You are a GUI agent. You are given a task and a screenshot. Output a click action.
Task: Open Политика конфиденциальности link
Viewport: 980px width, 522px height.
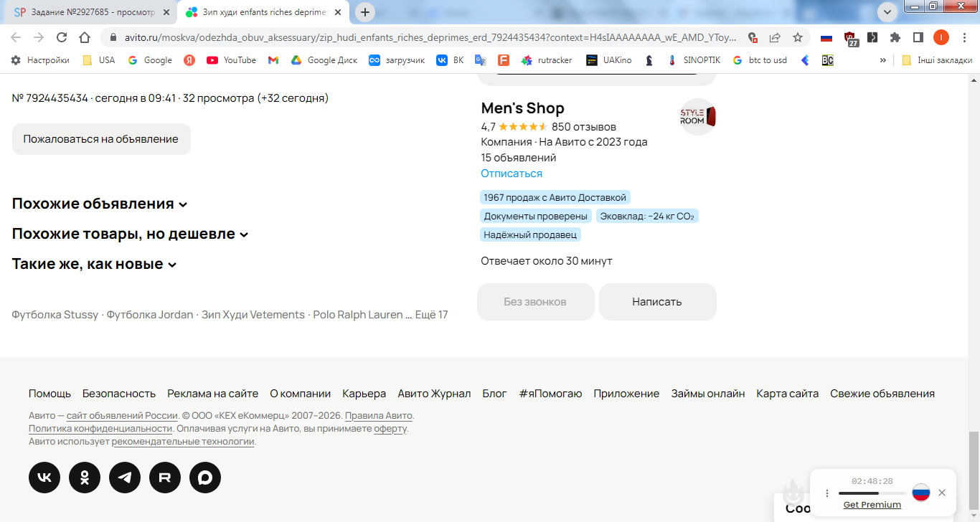pos(101,429)
